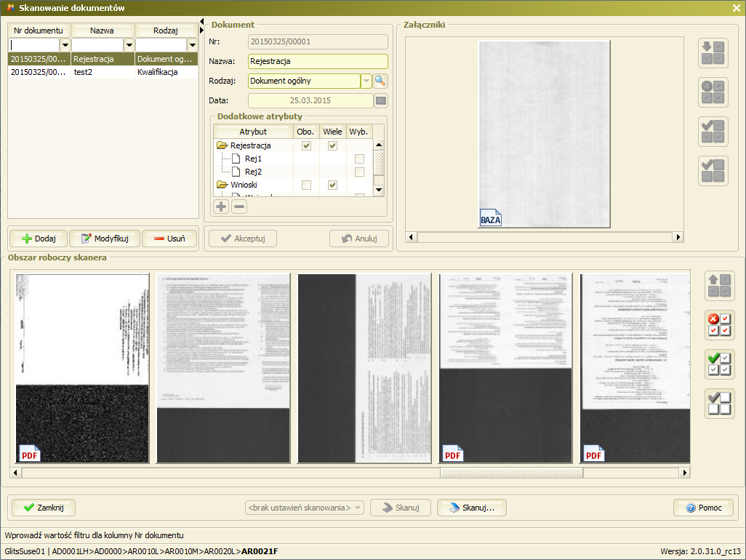This screenshot has height=560, width=746.
Task: Click Załączniki scroll-left arrow
Action: coord(411,237)
